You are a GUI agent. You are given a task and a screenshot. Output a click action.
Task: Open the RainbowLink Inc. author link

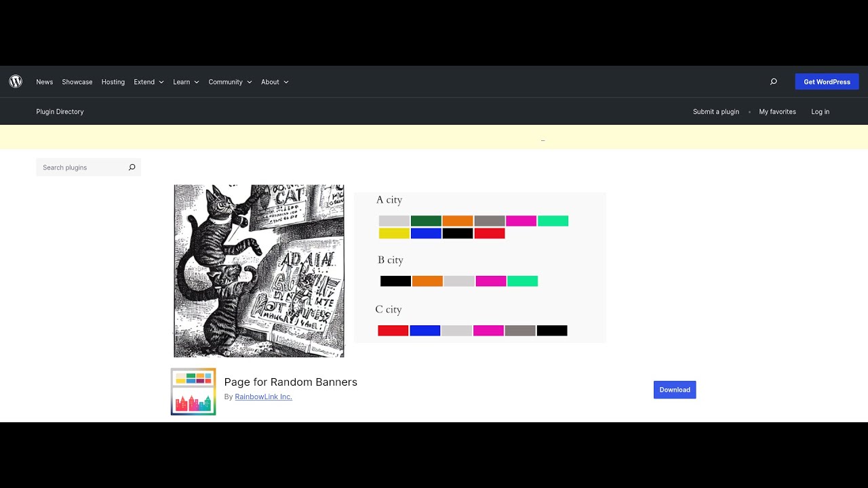pyautogui.click(x=263, y=396)
